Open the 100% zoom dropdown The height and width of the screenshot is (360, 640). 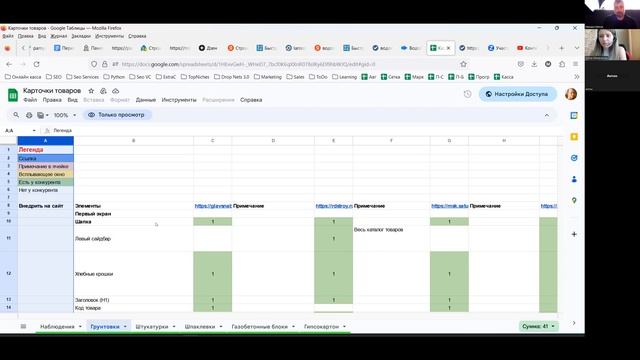[64, 115]
